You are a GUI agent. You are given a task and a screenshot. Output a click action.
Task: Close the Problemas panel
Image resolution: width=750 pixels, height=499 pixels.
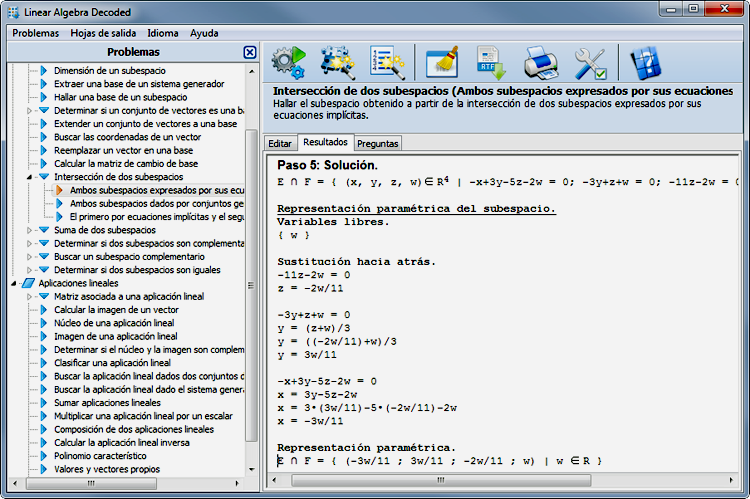pos(250,52)
